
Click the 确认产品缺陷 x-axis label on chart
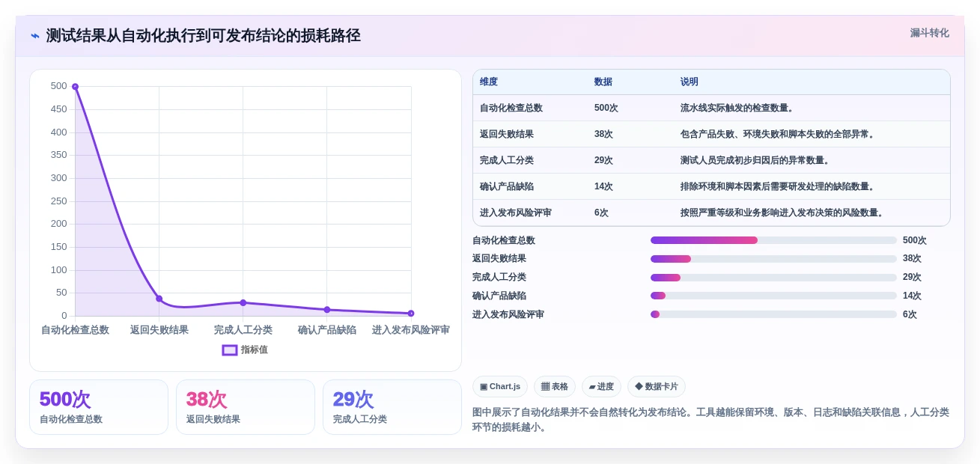(x=326, y=330)
